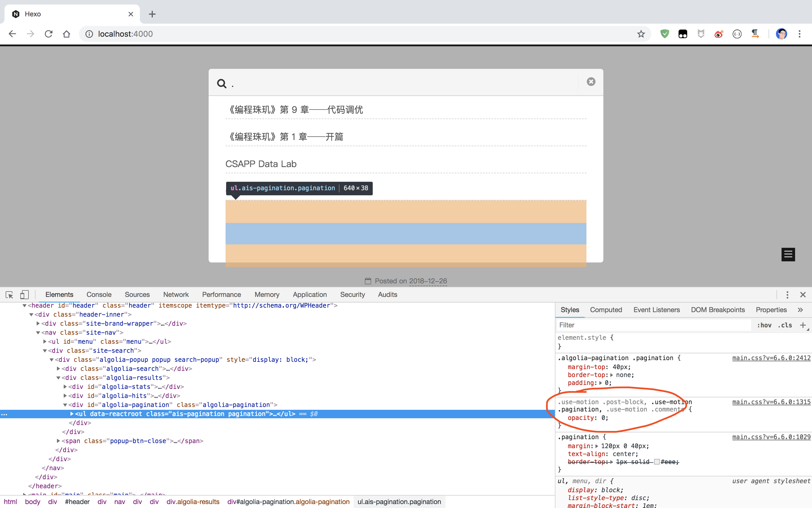Go to browser home page
The image size is (812, 508).
(x=67, y=34)
